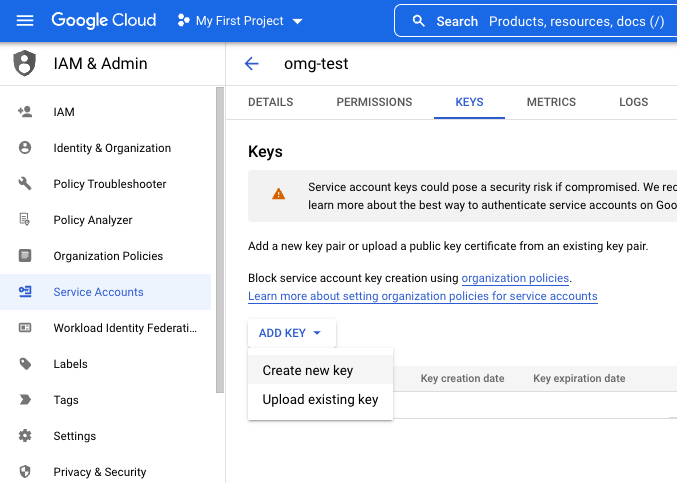Screen dimensions: 677x483
Task: Open Learn more about setting organization policies link
Action: point(423,296)
